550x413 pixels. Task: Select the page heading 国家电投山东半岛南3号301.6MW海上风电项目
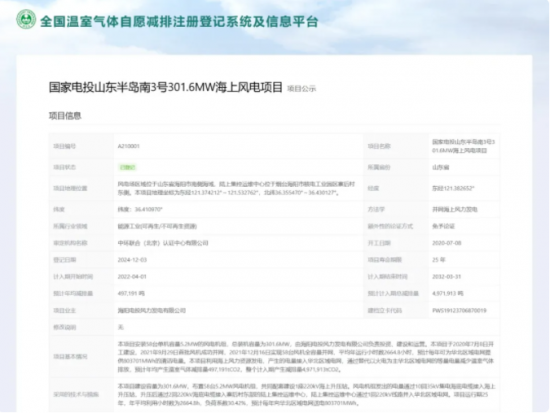(166, 87)
